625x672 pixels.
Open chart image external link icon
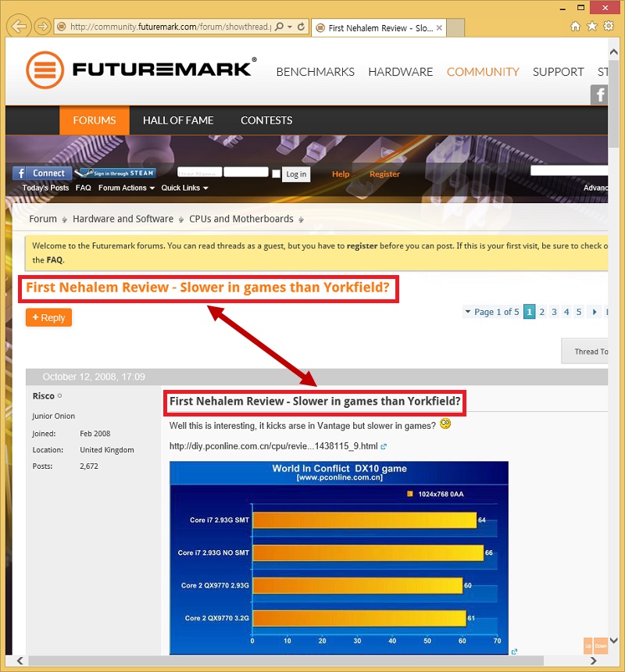[515, 652]
